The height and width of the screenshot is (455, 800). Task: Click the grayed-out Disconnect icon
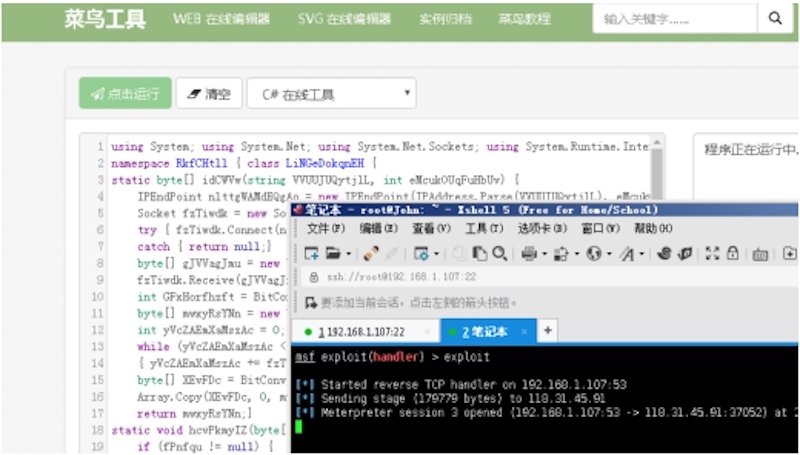(392, 253)
